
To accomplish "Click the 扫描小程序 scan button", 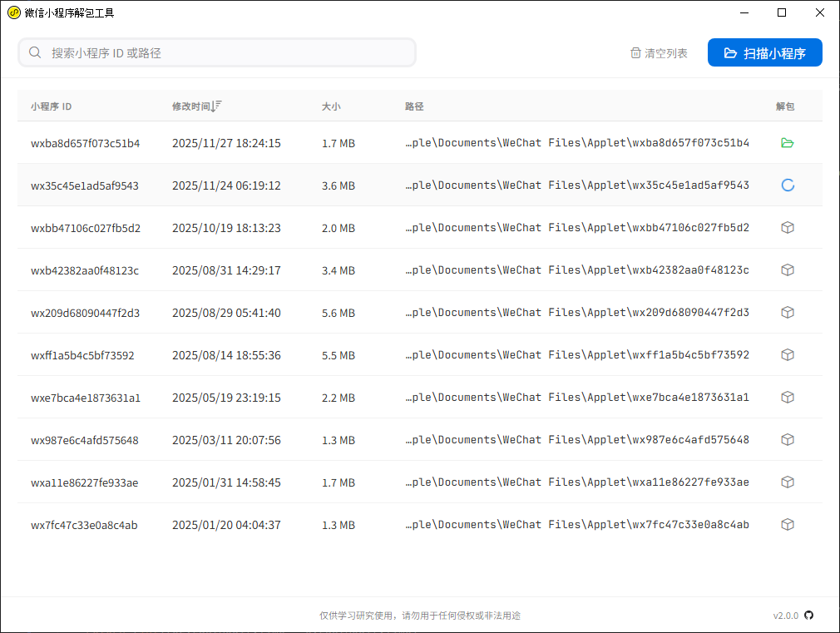I will point(764,53).
